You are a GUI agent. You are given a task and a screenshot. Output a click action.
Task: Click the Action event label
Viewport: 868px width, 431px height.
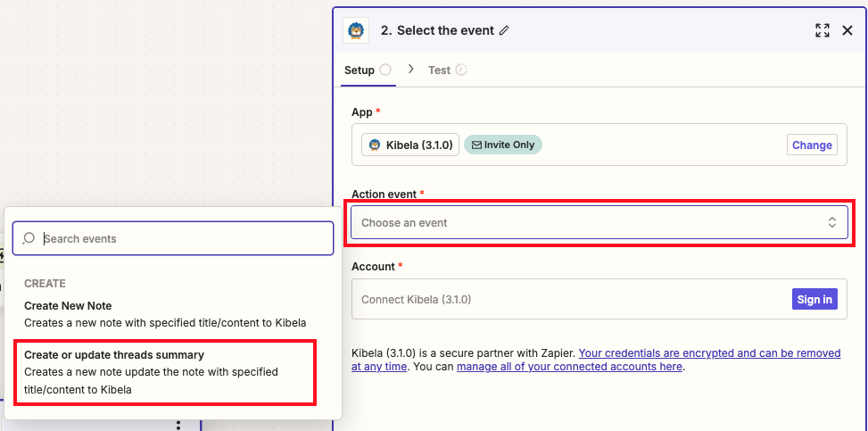coord(384,194)
